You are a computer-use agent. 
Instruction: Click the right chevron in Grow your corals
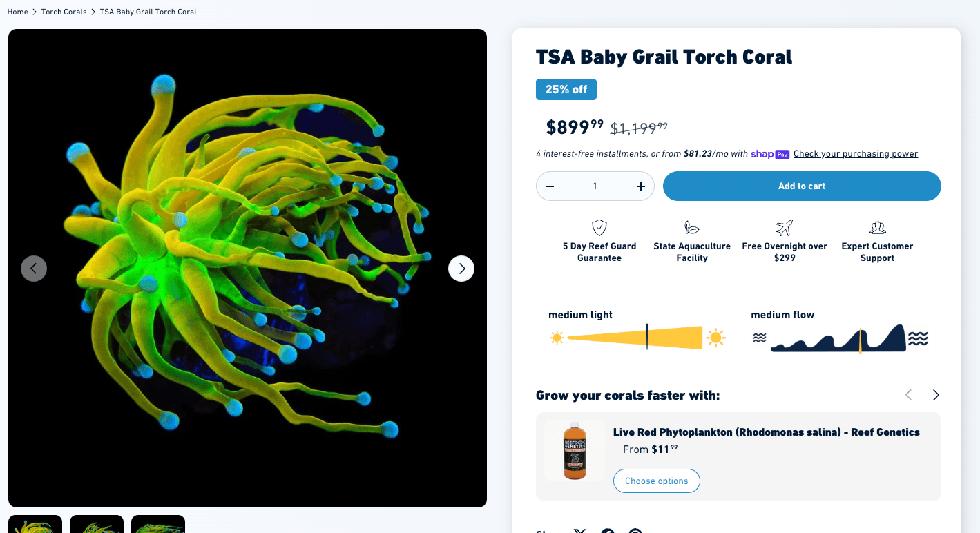coord(936,394)
